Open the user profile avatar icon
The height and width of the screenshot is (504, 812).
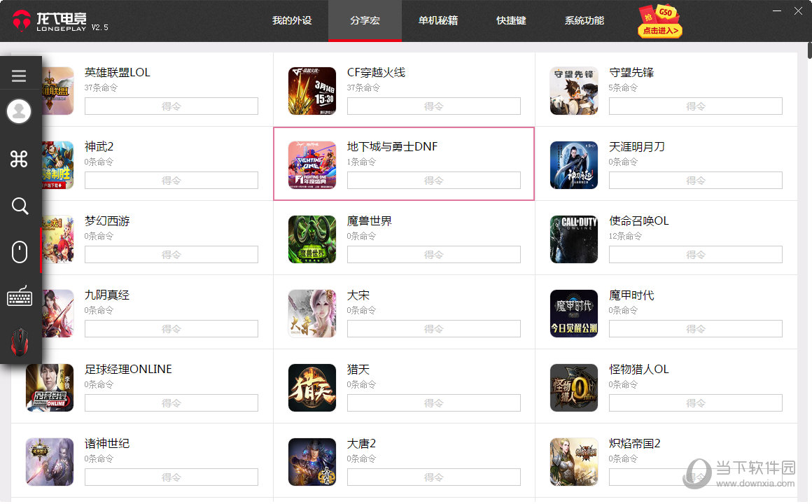pos(19,111)
